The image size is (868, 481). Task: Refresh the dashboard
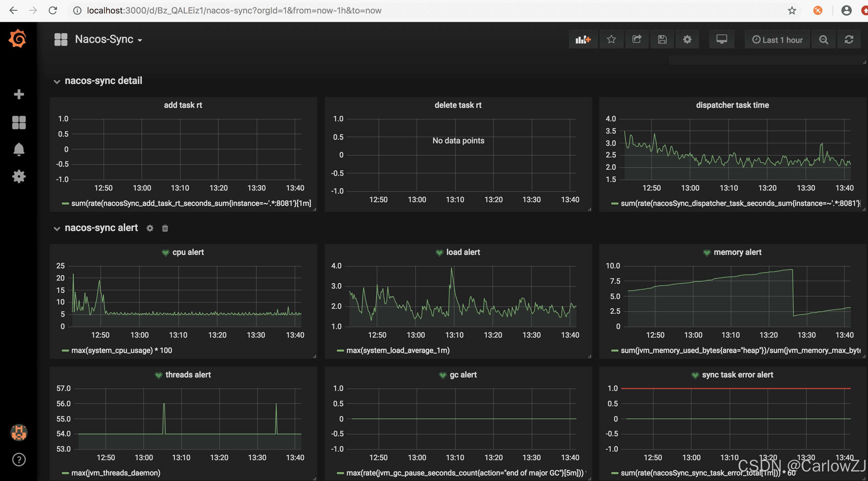click(x=849, y=40)
